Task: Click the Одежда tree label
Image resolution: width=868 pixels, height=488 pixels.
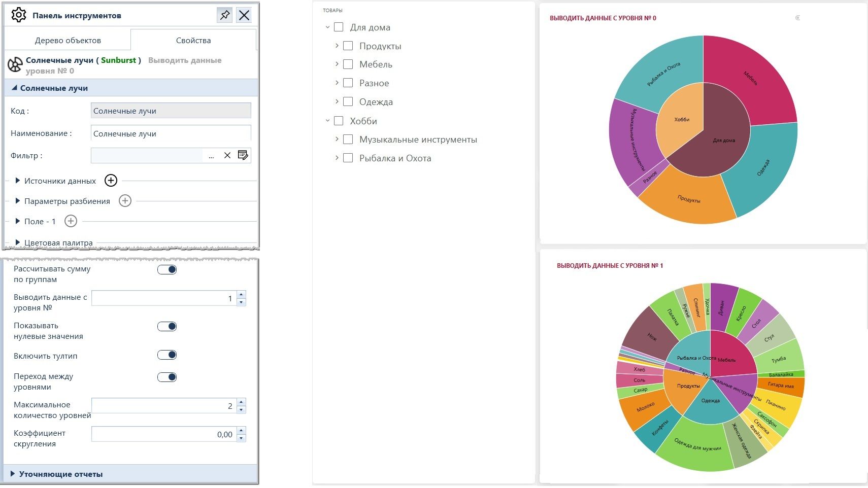Action: click(376, 101)
